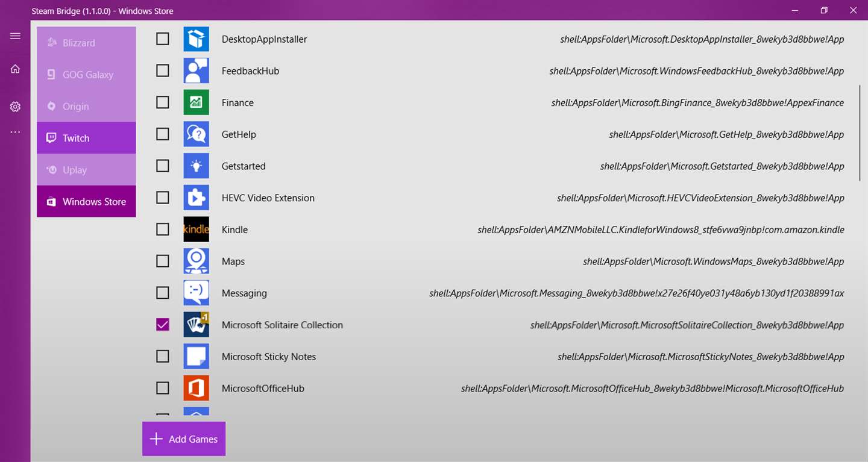868x462 pixels.
Task: Check the Getstarted checkbox
Action: [163, 166]
